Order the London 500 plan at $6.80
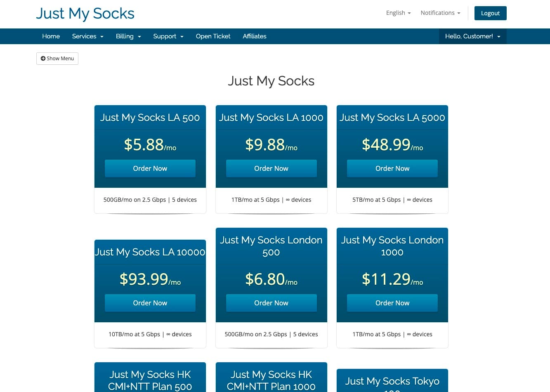This screenshot has height=392, width=550. click(271, 303)
